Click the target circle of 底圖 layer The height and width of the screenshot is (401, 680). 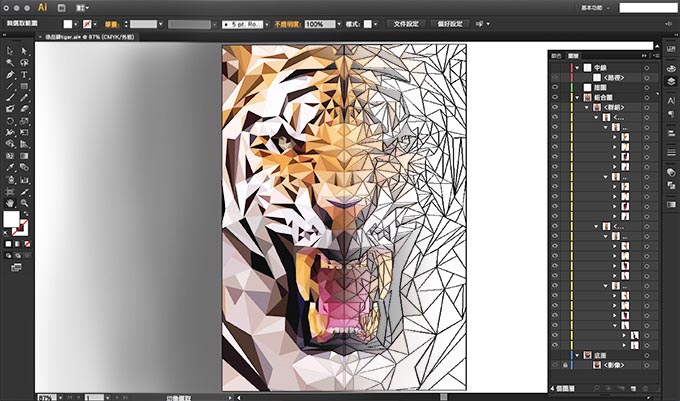647,355
